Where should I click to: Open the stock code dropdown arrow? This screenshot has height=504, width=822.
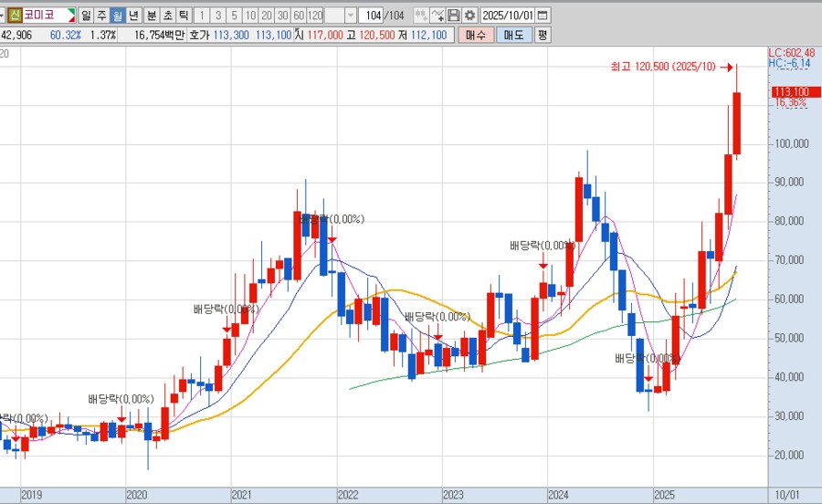click(x=4, y=16)
